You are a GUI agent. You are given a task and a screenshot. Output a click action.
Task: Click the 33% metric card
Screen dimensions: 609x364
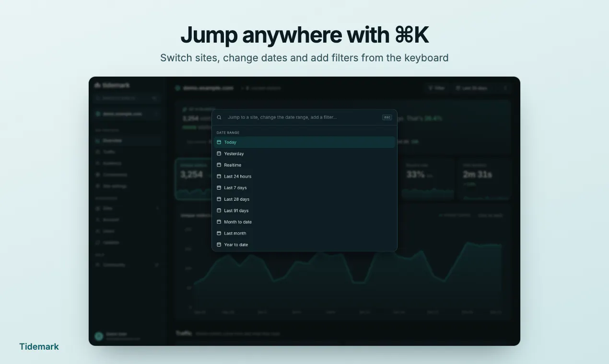428,179
